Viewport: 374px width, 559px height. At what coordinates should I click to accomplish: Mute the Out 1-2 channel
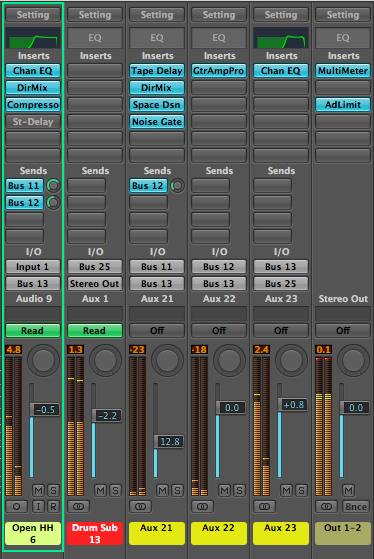349,491
